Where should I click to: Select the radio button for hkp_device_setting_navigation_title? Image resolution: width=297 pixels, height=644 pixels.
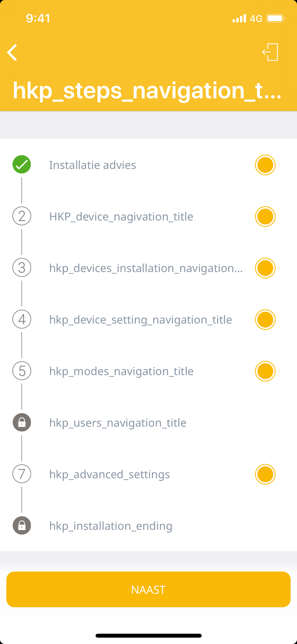point(265,320)
